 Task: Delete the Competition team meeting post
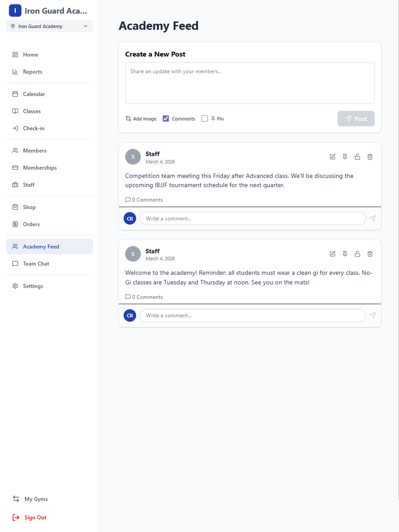click(x=370, y=157)
